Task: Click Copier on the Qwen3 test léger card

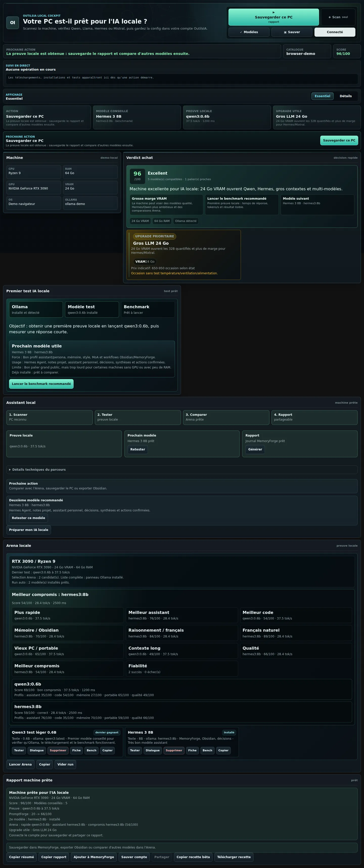Action: point(107,750)
